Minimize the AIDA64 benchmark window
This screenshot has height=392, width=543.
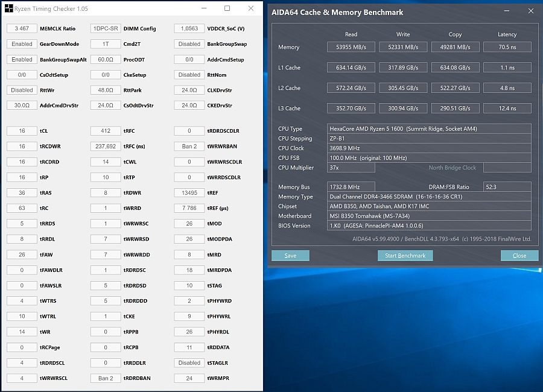(x=507, y=11)
